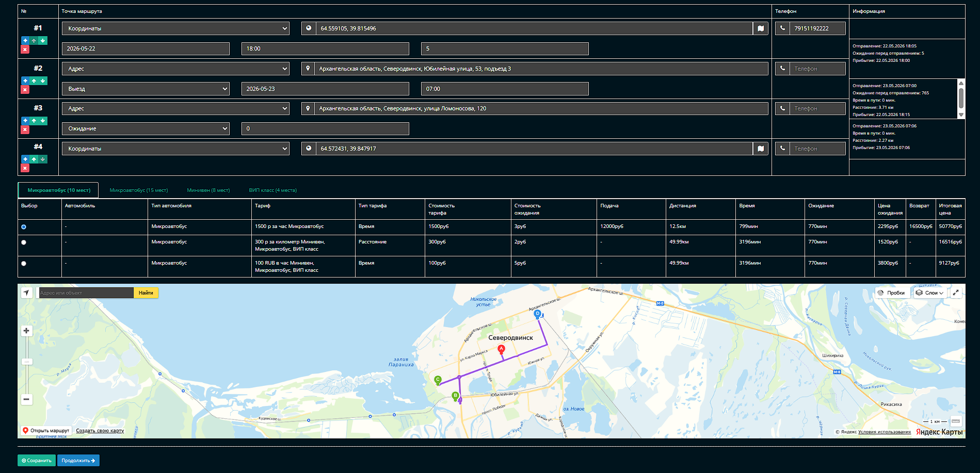Choose the 100 RUB в час tariff radio button
The width and height of the screenshot is (980, 473).
pos(24,264)
